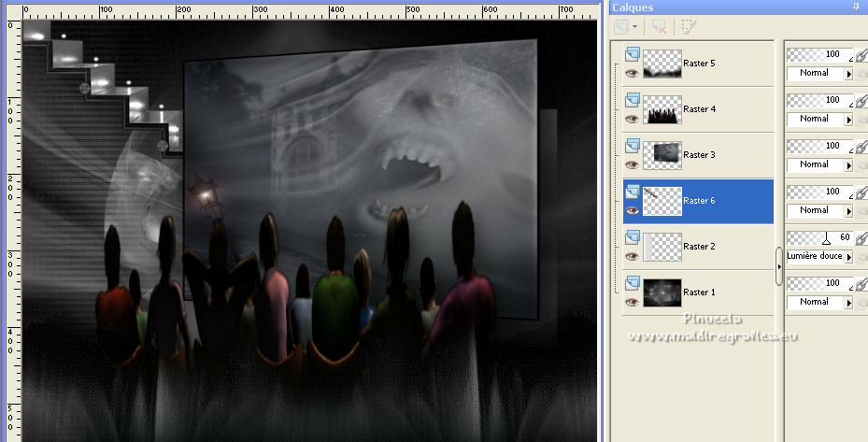Click the raster layer type icon of Raster 6

click(633, 192)
